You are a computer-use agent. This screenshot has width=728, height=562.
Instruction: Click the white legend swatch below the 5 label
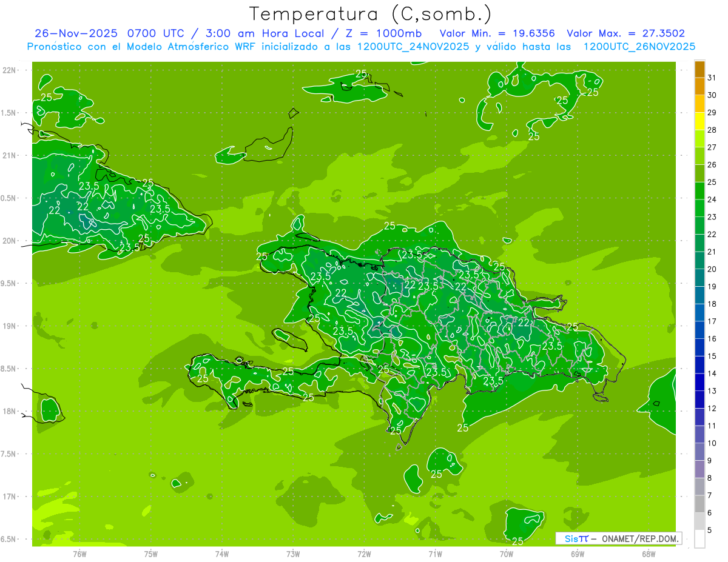point(699,539)
